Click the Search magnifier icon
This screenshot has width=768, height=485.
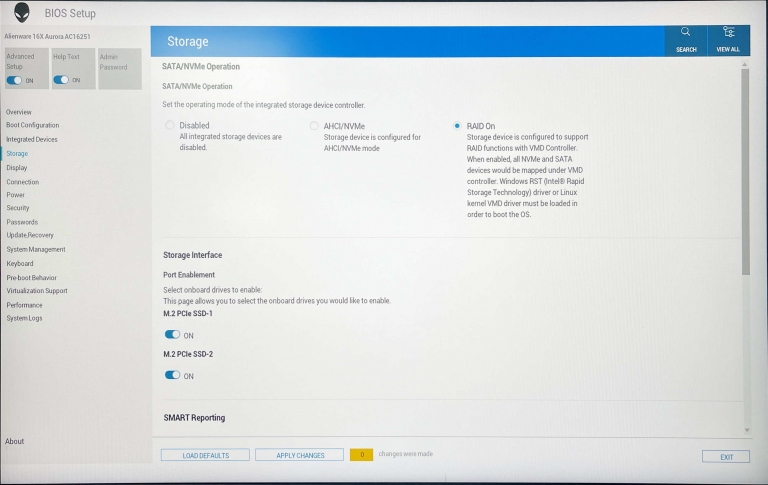click(x=685, y=33)
